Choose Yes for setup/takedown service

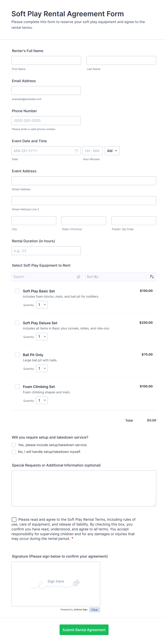[x=14, y=445]
